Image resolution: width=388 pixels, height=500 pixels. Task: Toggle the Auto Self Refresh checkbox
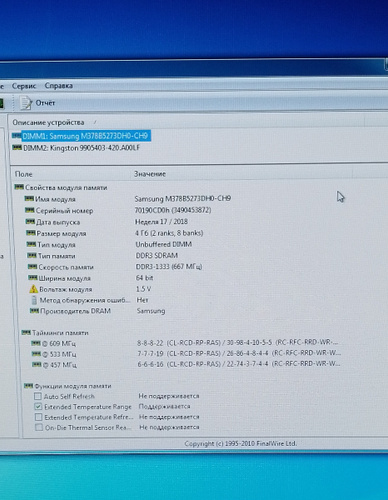tap(38, 396)
